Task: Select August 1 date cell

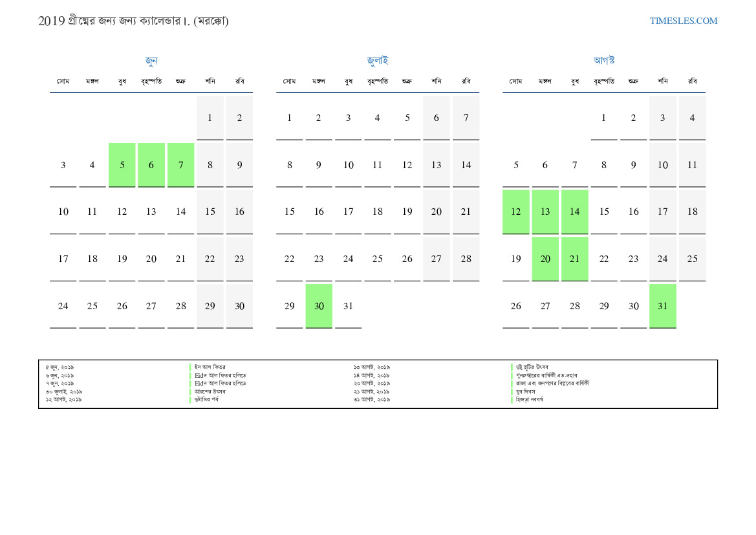Action: [603, 118]
